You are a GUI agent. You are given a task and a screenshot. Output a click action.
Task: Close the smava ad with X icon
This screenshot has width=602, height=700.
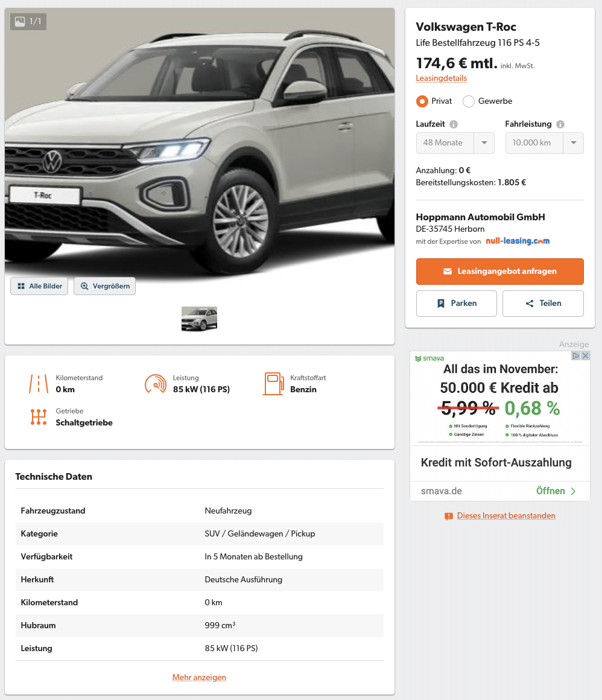[586, 356]
